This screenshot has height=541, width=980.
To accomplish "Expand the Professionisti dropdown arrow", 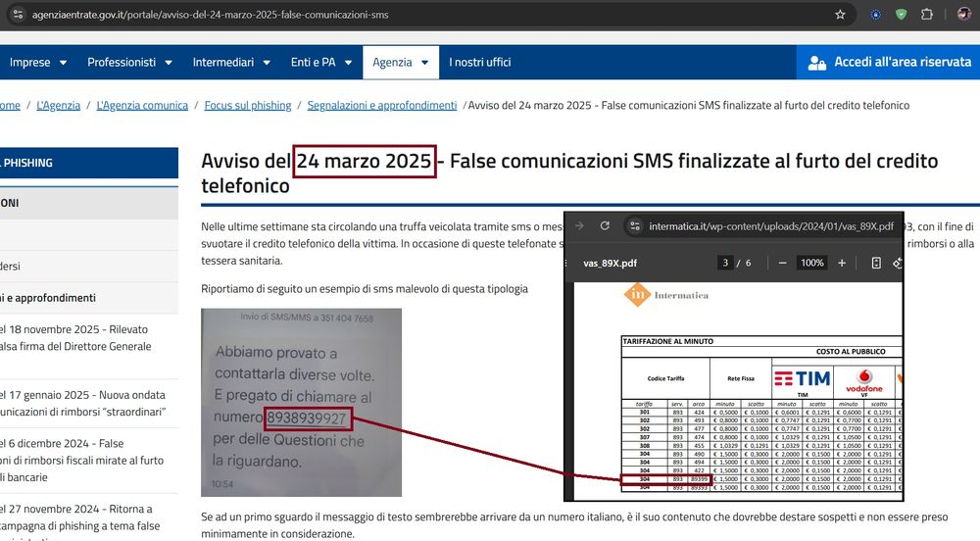I will click(x=169, y=63).
